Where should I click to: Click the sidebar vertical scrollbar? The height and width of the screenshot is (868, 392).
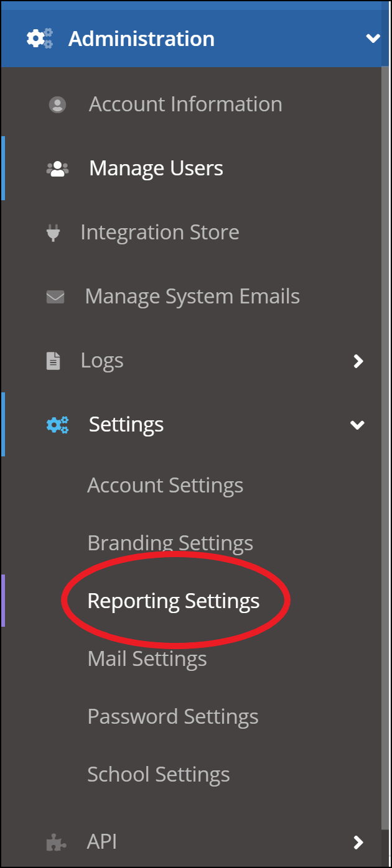(x=385, y=435)
